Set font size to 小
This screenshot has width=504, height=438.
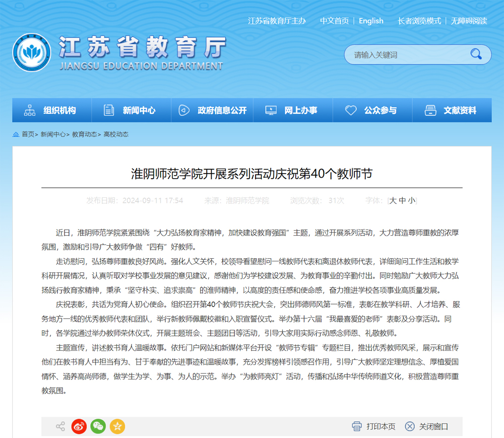tap(412, 201)
